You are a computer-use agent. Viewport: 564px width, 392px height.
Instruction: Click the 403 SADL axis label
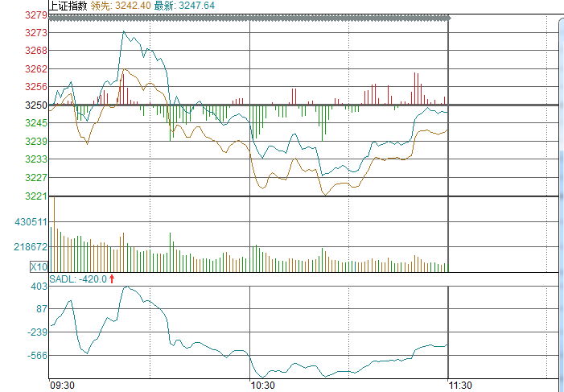[39, 287]
